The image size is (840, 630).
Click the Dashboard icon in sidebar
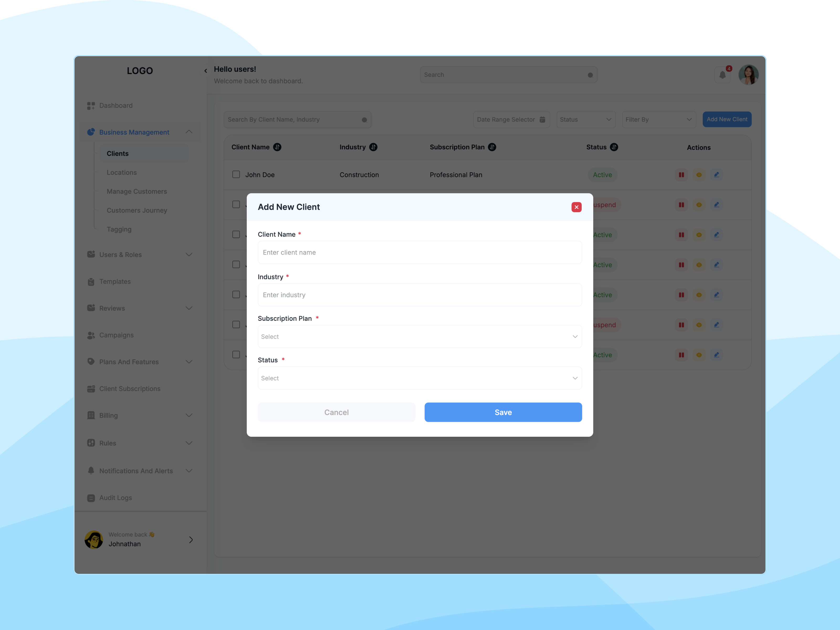(x=91, y=106)
